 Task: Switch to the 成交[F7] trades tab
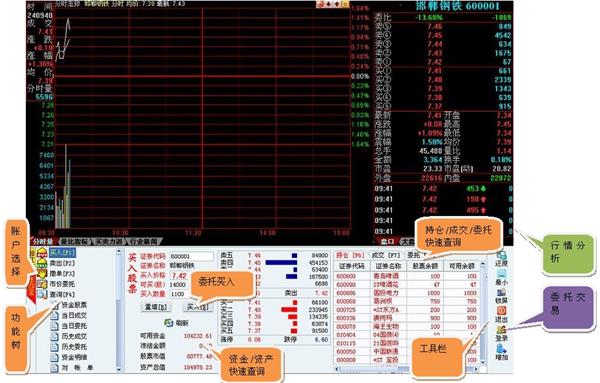[386, 255]
